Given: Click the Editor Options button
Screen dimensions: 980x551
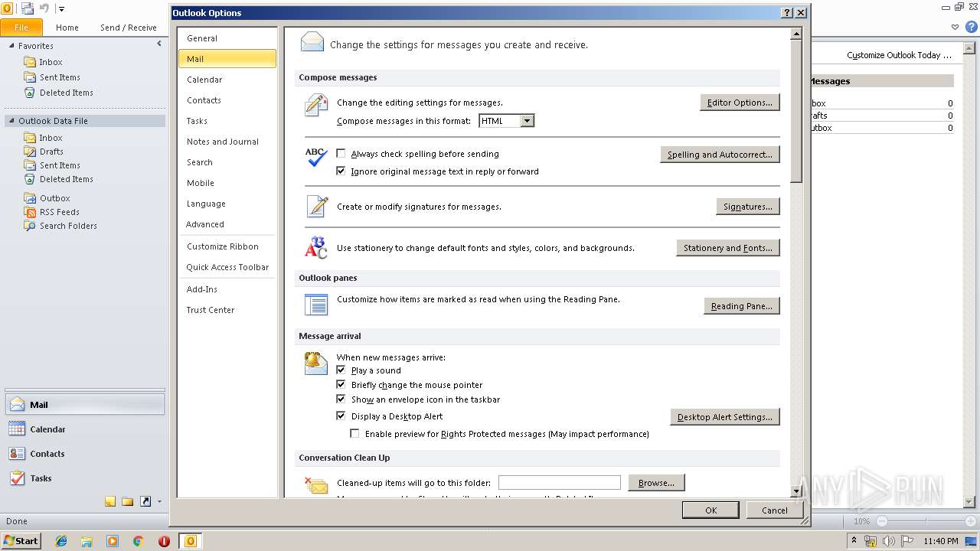Looking at the screenshot, I should tap(740, 103).
